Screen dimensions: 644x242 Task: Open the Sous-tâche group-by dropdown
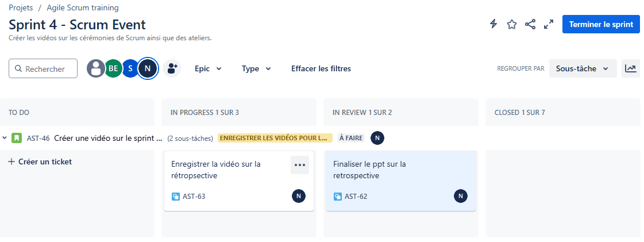pos(583,68)
